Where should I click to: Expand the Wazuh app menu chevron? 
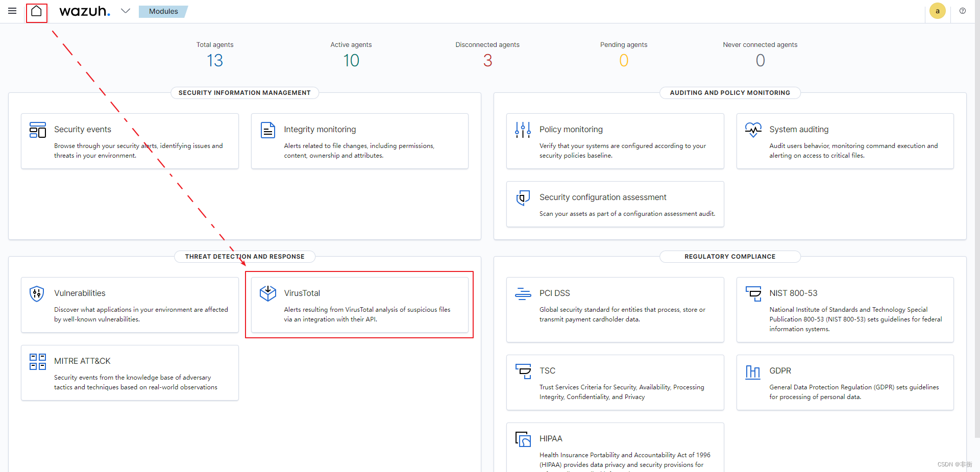[x=126, y=11]
